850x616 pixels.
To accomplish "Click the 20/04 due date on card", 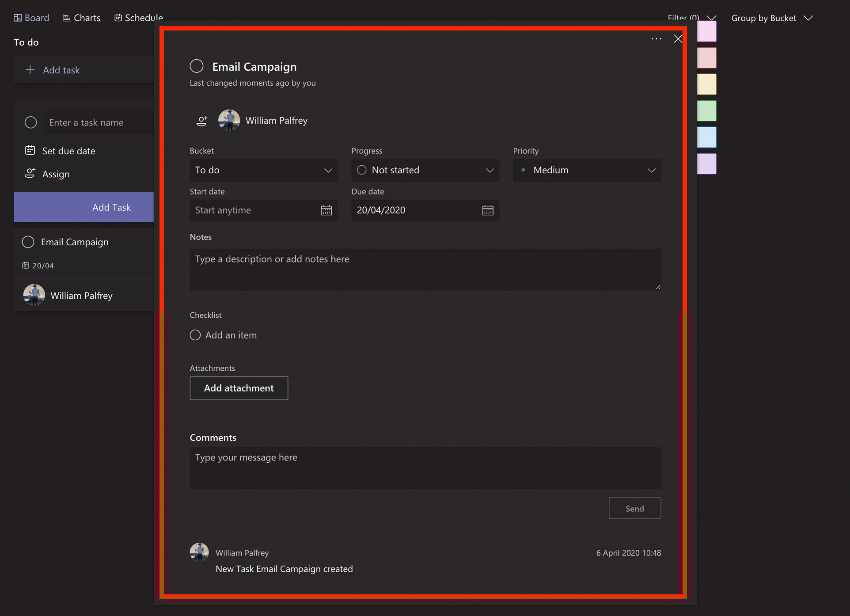I will [x=38, y=266].
